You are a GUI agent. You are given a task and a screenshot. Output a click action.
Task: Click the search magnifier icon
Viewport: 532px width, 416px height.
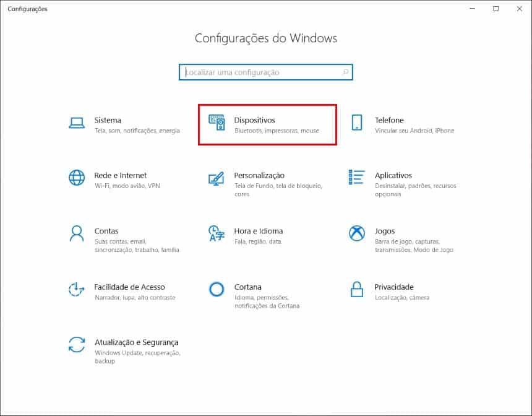pyautogui.click(x=345, y=72)
